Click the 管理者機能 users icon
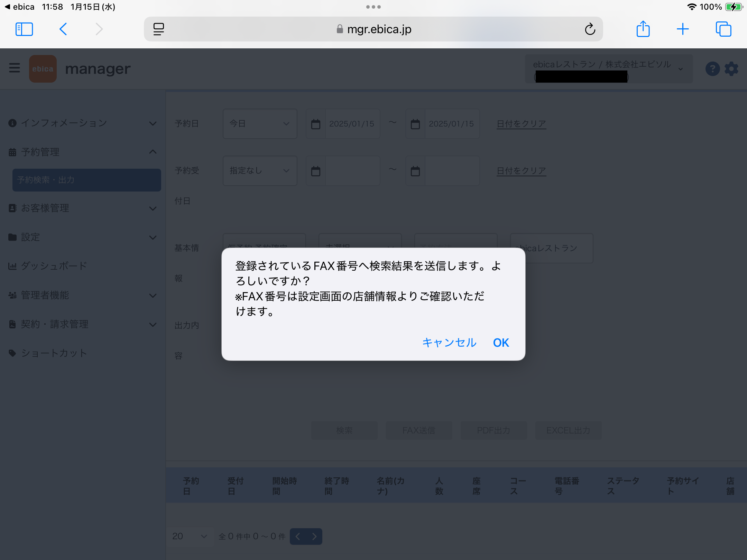747x560 pixels. click(x=12, y=295)
